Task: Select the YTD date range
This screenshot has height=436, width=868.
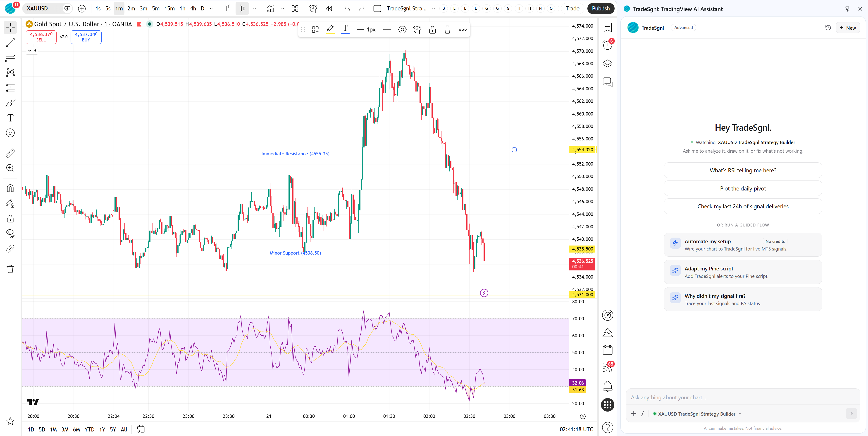Action: pos(89,430)
